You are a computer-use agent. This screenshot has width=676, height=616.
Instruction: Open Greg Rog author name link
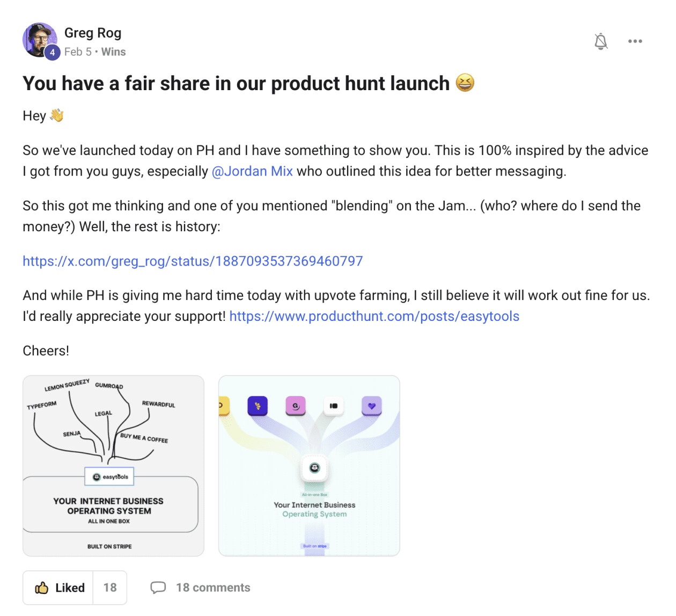click(93, 33)
